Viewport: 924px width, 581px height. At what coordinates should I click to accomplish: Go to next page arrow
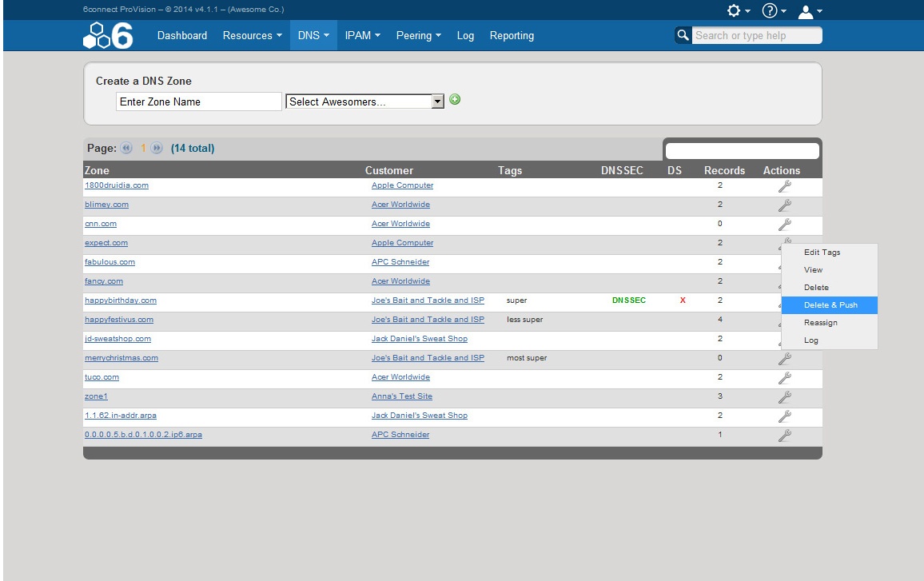(157, 149)
